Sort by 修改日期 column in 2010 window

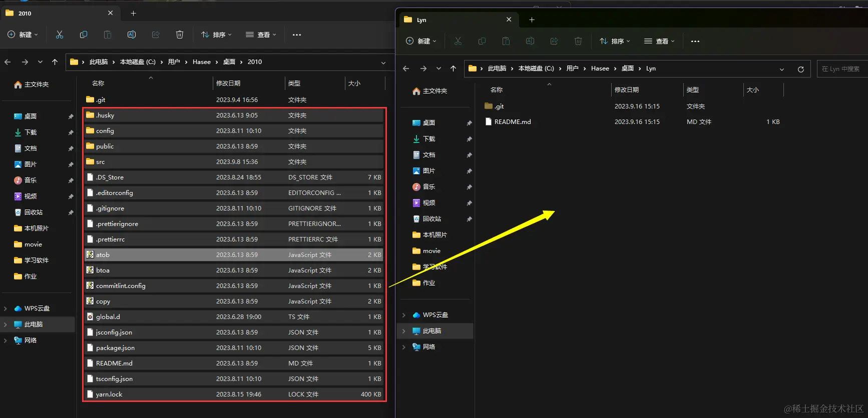(x=228, y=83)
